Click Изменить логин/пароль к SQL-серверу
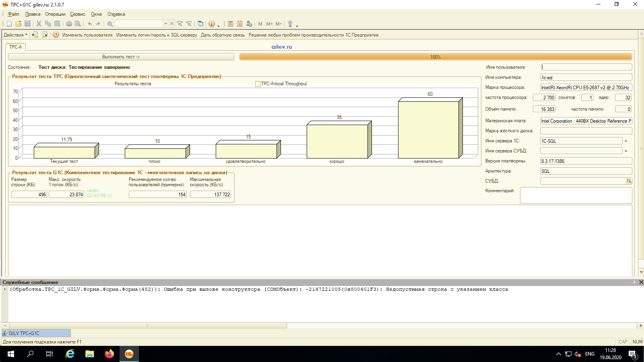Viewport: 644px width, 362px height. (x=157, y=35)
